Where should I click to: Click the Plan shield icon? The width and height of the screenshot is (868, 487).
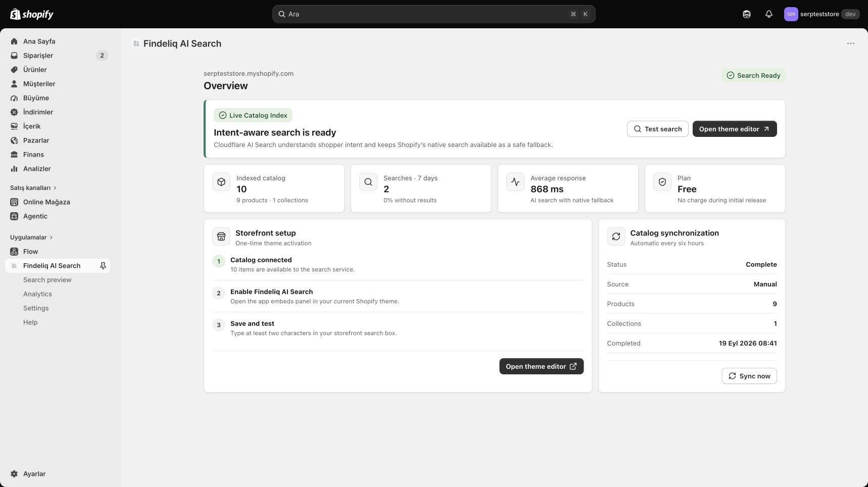point(662,182)
